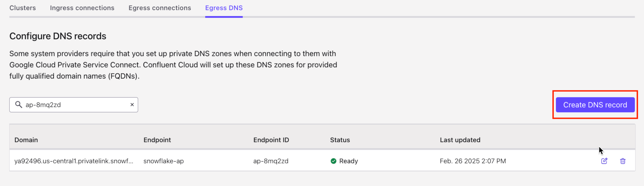Click the active Egress DNS tab

[x=224, y=8]
